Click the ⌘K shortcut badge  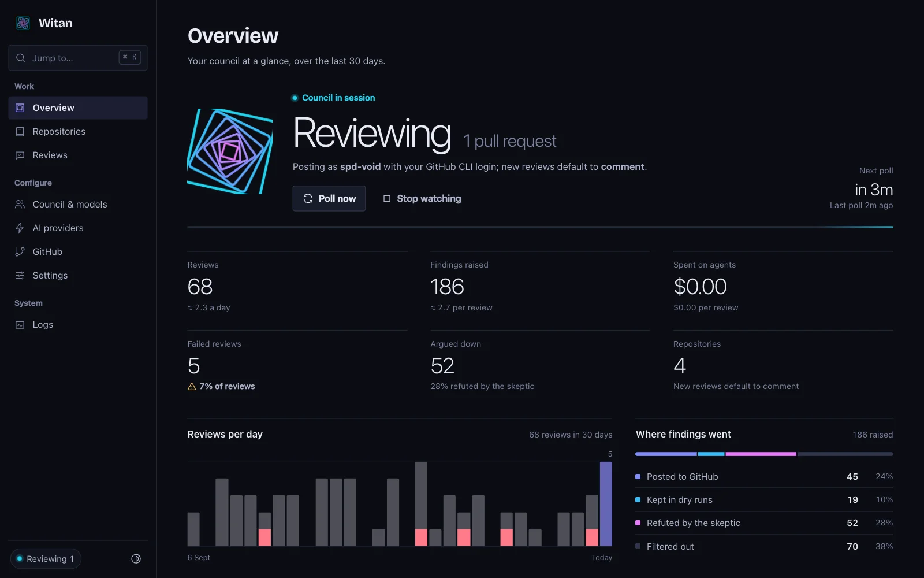tap(130, 57)
